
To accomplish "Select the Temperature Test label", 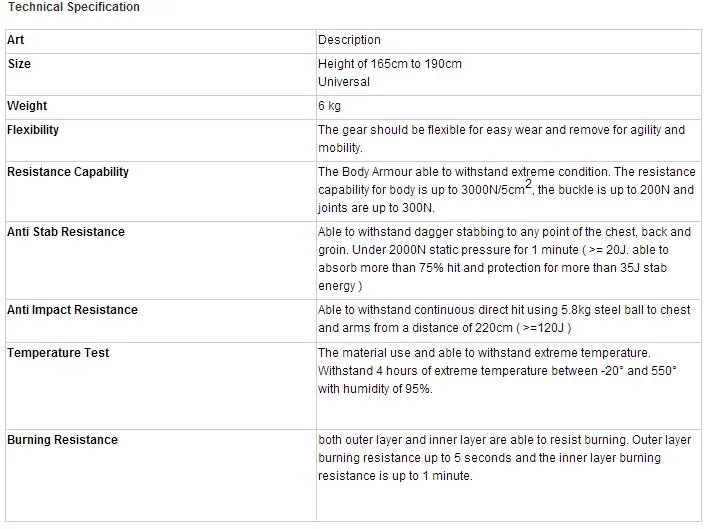I will (x=58, y=353).
